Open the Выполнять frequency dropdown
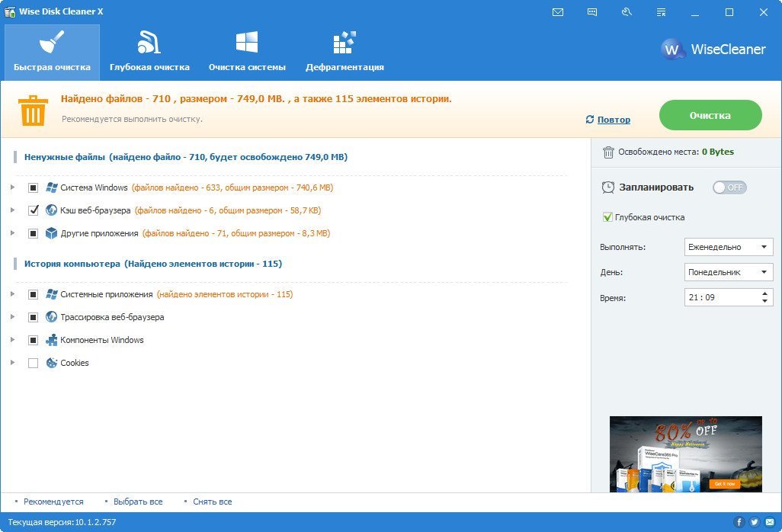The width and height of the screenshot is (782, 532). (x=728, y=247)
